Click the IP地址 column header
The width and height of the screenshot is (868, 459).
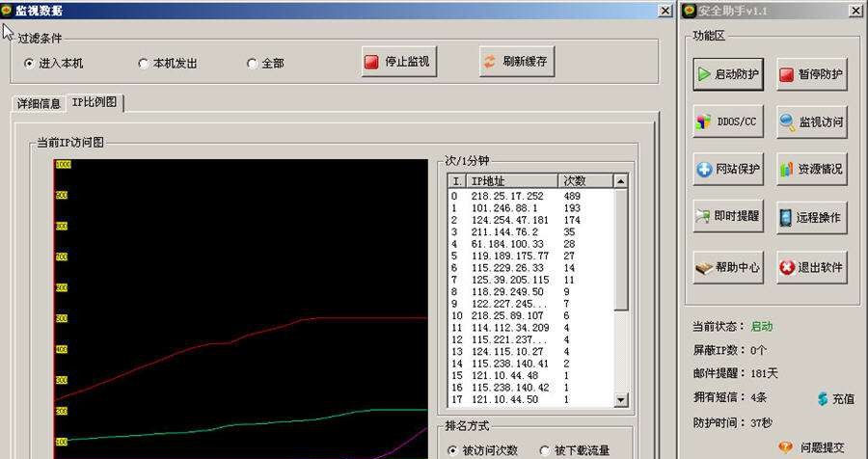511,181
